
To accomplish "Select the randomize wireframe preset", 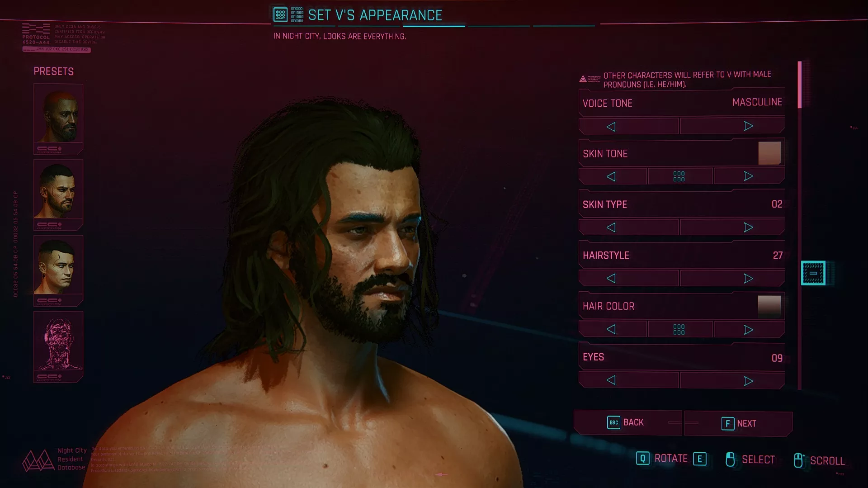I will [58, 347].
